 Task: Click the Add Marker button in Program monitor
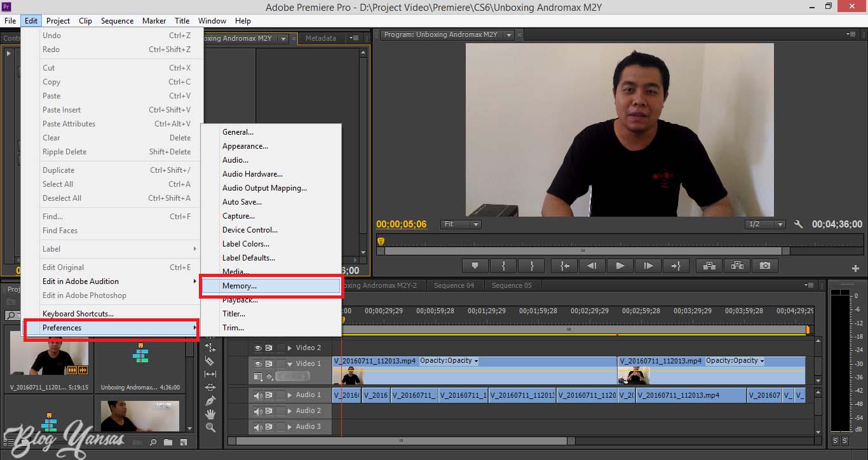[475, 266]
